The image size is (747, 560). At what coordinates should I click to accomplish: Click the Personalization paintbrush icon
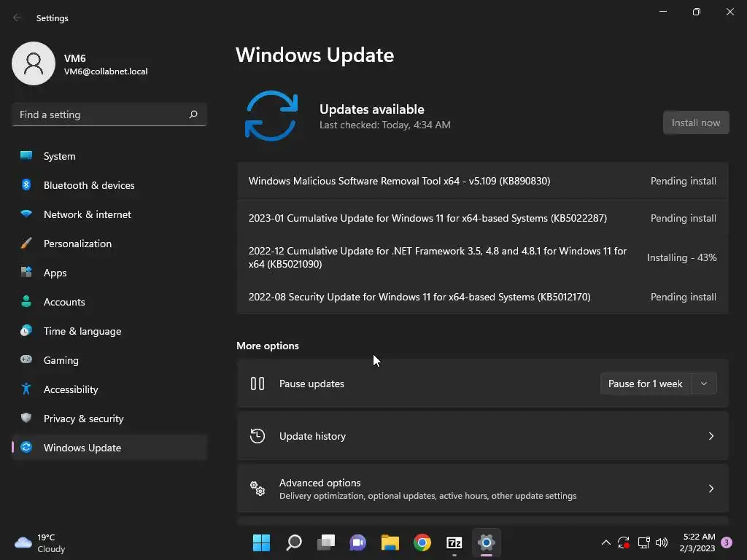click(x=26, y=243)
